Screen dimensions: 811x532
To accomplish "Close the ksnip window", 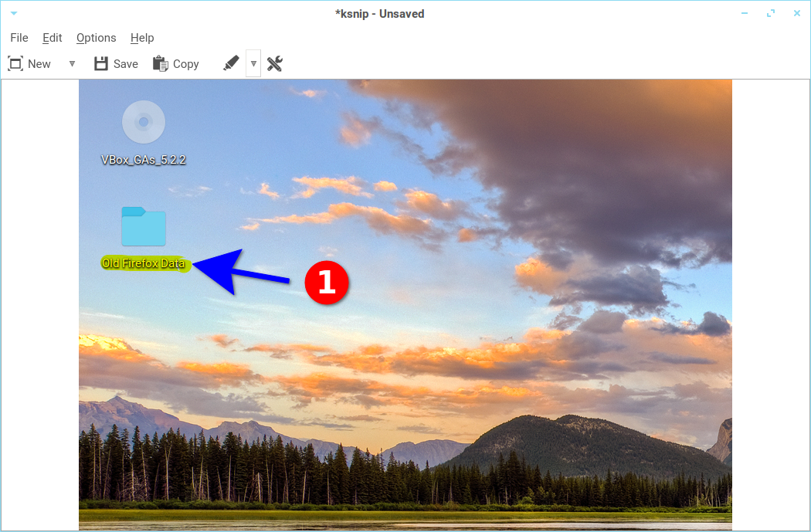I will click(x=797, y=13).
